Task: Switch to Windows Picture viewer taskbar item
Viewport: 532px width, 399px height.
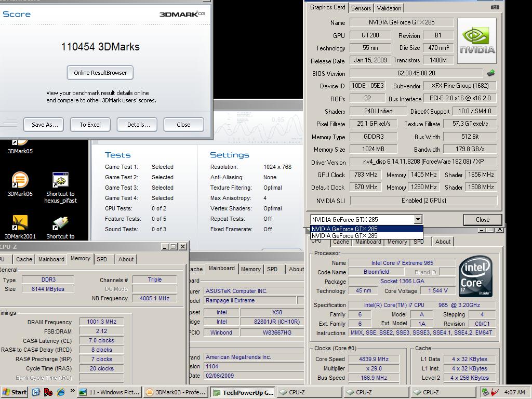Action: (x=109, y=393)
